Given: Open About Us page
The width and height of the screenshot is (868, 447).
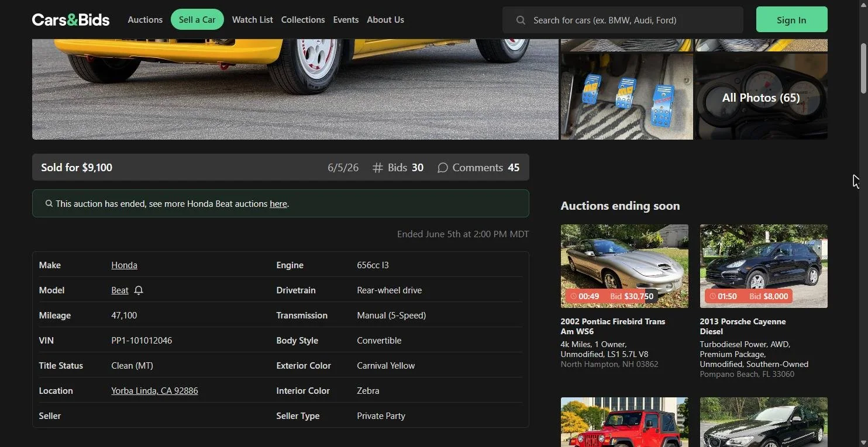Looking at the screenshot, I should tap(385, 20).
